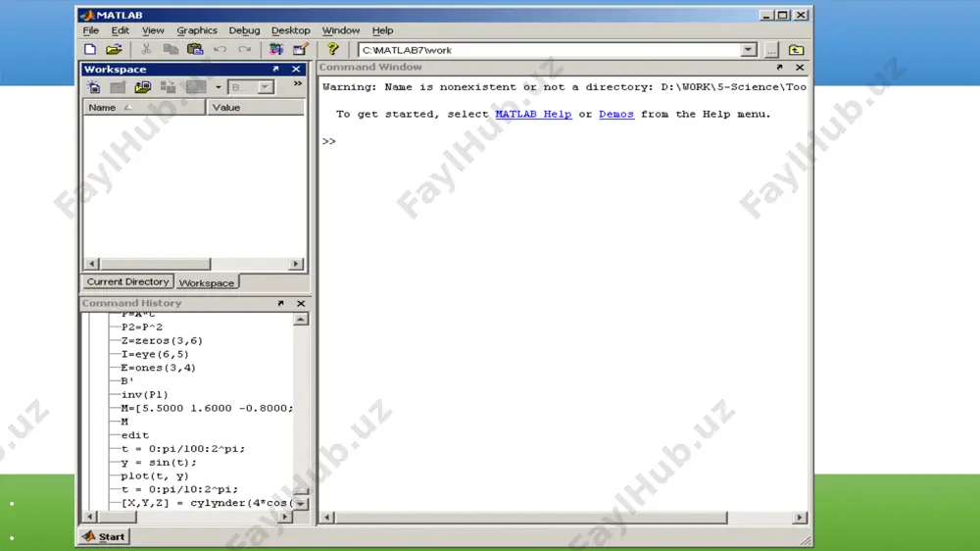Click the current directory path field
This screenshot has width=980, height=551.
click(x=549, y=50)
